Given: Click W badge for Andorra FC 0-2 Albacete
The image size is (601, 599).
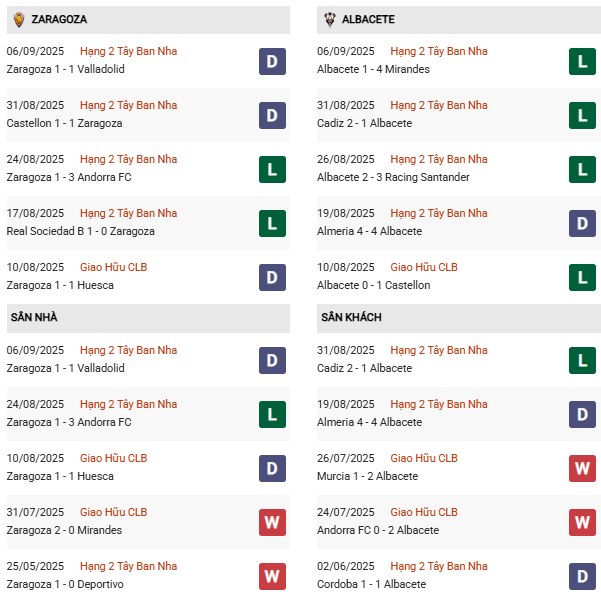Looking at the screenshot, I should pyautogui.click(x=582, y=522).
